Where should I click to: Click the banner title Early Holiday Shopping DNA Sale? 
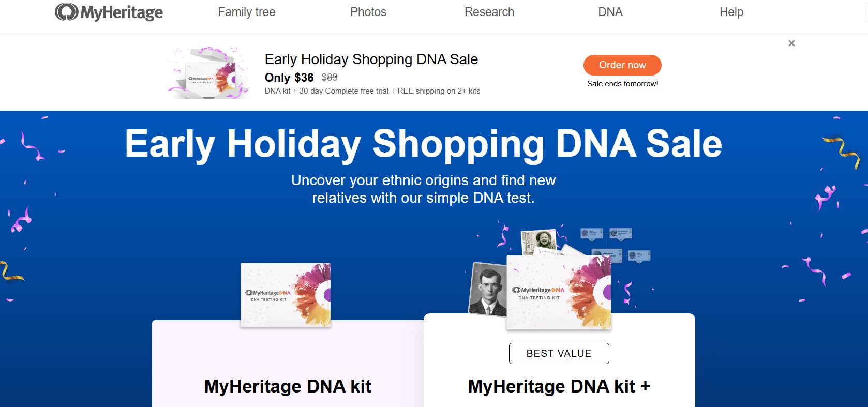[x=371, y=59]
